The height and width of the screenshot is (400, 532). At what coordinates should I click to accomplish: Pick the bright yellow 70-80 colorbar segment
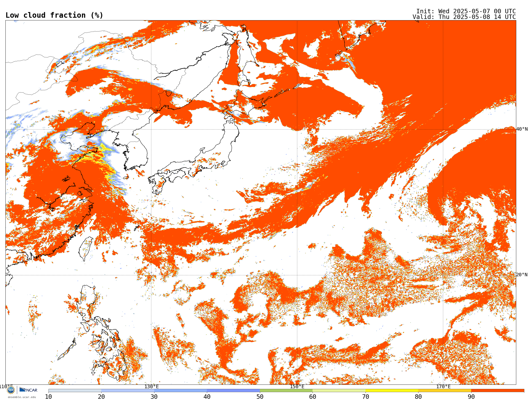(392, 390)
